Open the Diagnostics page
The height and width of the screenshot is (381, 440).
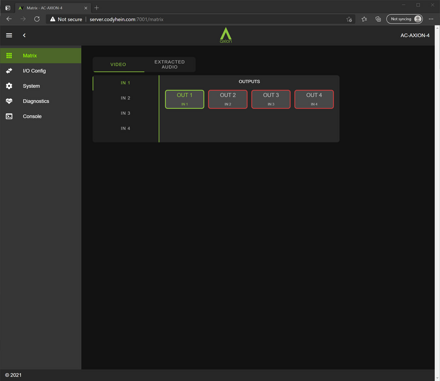tap(40, 101)
